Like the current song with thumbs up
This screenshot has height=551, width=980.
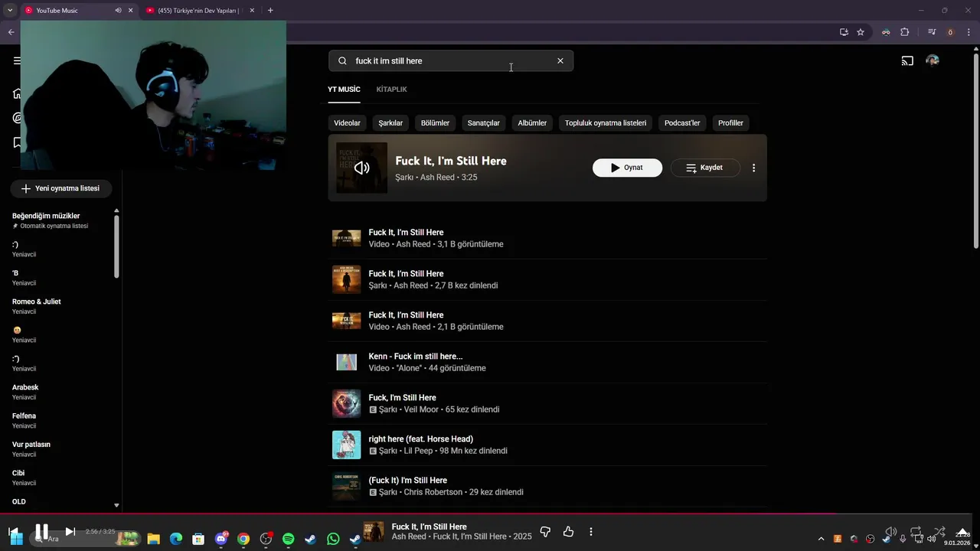coord(568,531)
